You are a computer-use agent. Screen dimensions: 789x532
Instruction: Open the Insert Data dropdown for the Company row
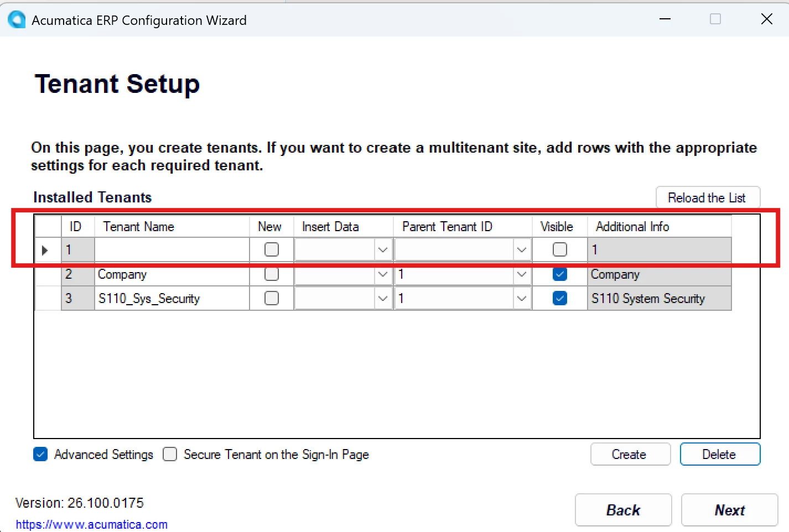(383, 274)
